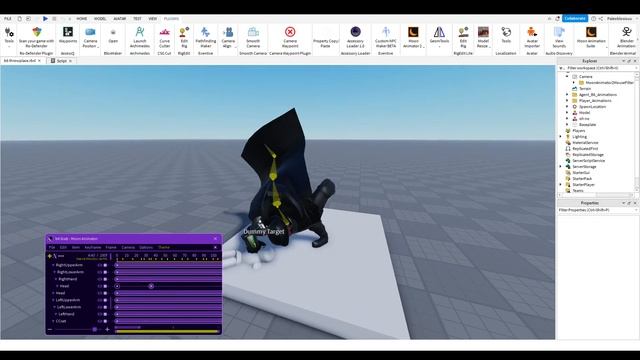The width and height of the screenshot is (640, 360).
Task: Select ServerScriptService in Explorer
Action: pyautogui.click(x=588, y=161)
